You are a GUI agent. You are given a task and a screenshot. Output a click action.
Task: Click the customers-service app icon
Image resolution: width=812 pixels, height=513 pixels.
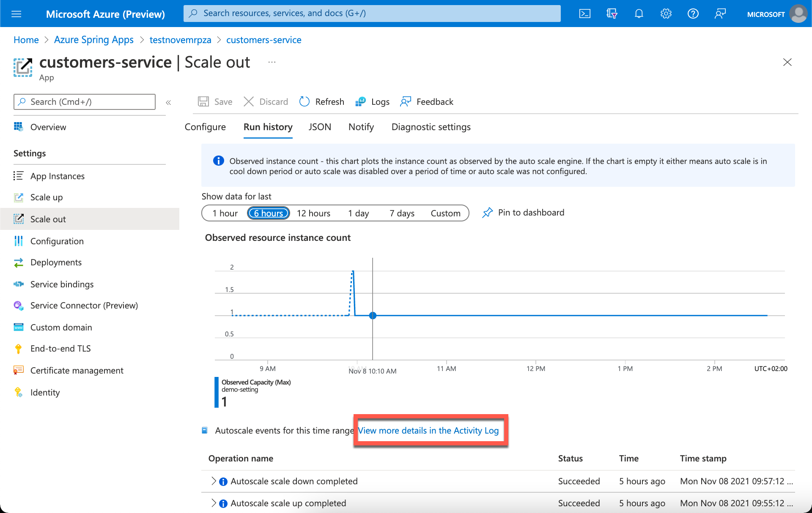(x=23, y=68)
